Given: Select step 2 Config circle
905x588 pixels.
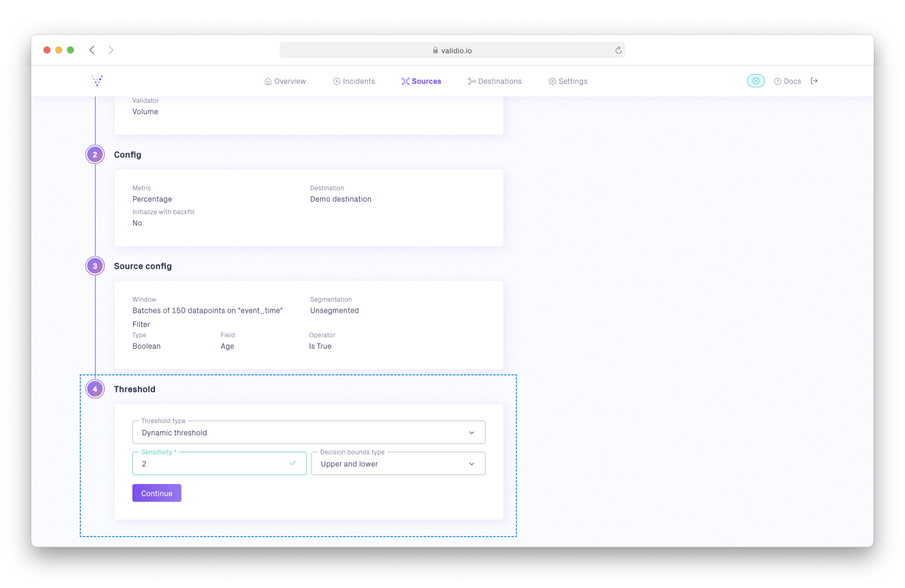Looking at the screenshot, I should [95, 154].
